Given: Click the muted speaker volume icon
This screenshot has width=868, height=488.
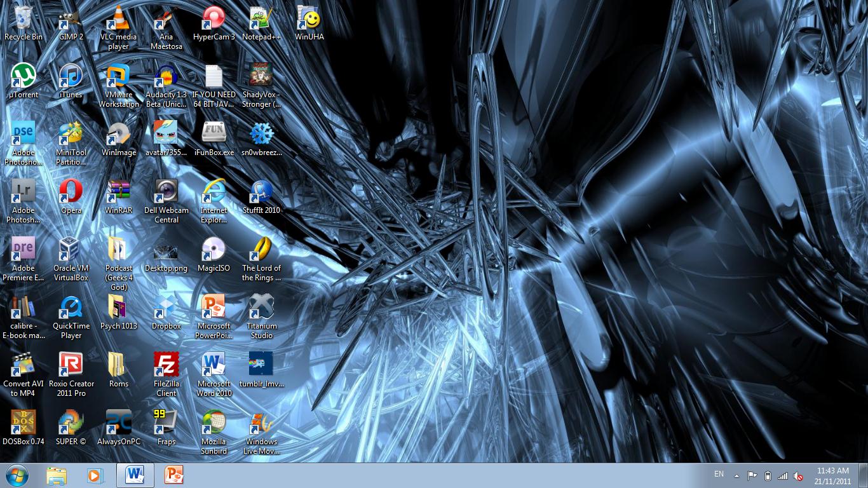Looking at the screenshot, I should pos(798,476).
